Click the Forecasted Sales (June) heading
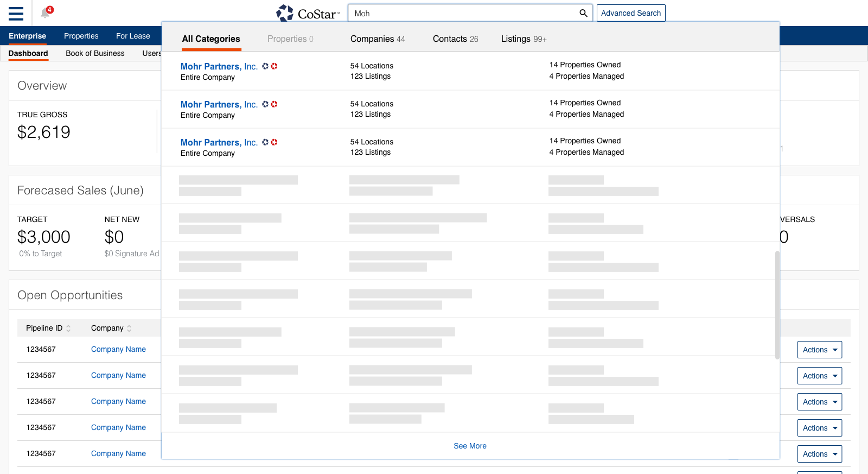 (80, 191)
